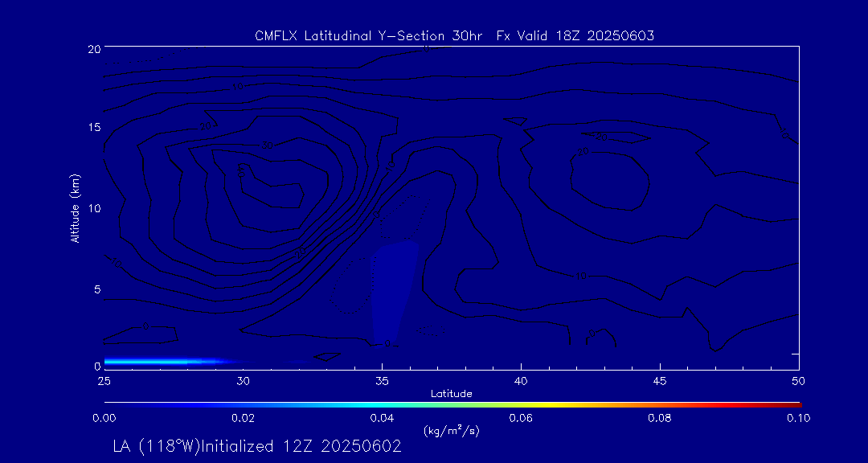
Task: Click the color scale value "0.06"
Action: click(x=521, y=418)
